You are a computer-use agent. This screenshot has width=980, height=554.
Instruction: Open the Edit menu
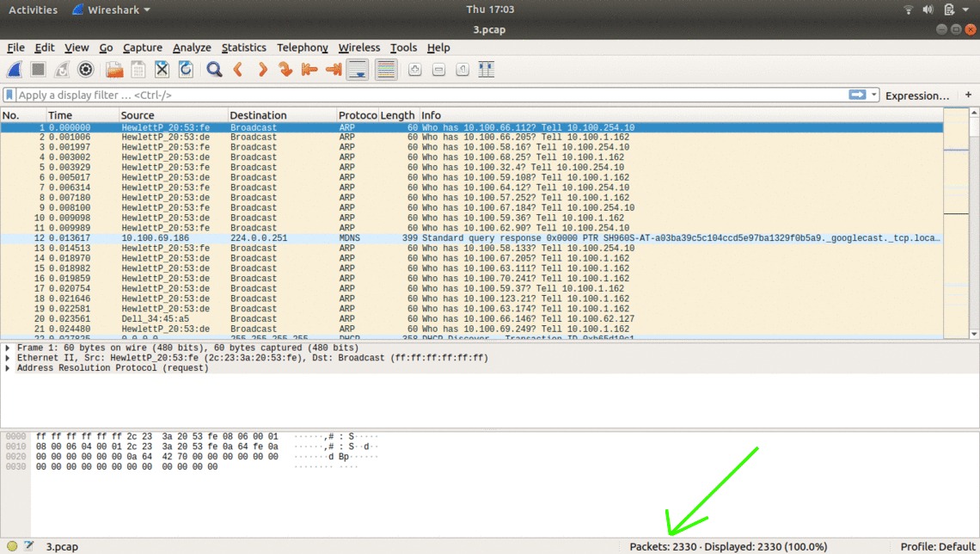pyautogui.click(x=45, y=47)
